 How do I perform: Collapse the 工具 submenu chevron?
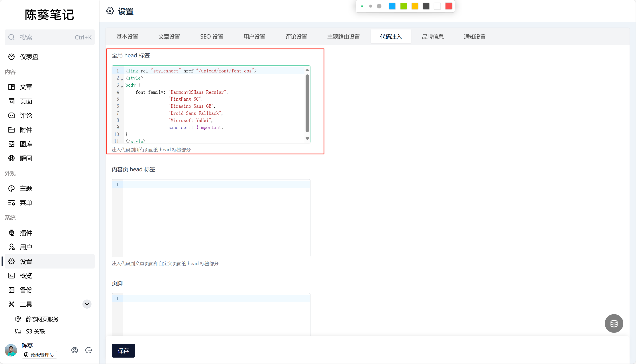click(87, 304)
